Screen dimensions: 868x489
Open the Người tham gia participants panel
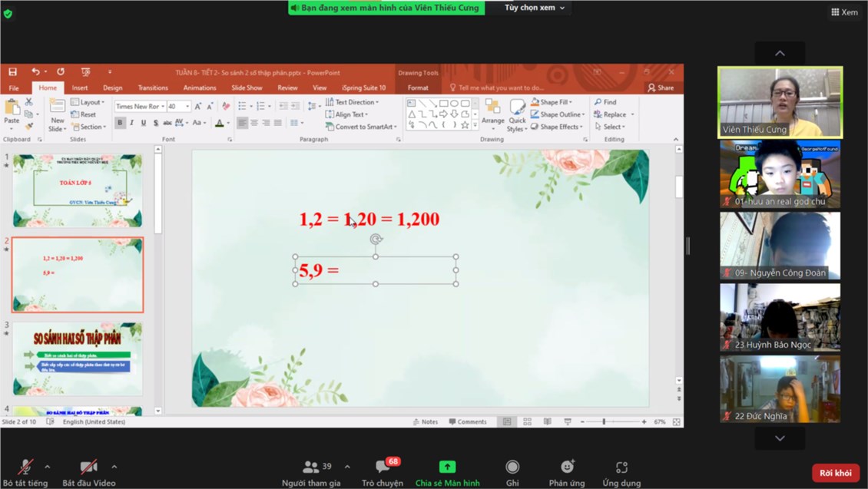pyautogui.click(x=311, y=467)
